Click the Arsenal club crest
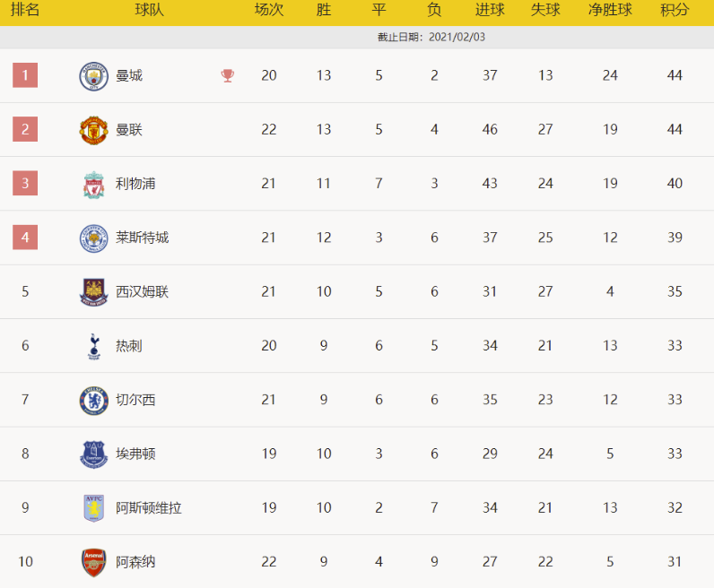714x588 pixels. pos(93,562)
